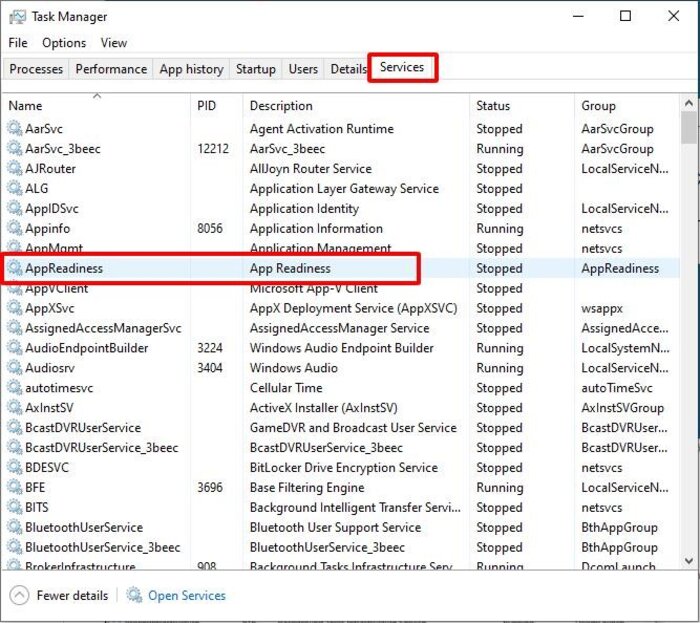Click the BcastDVRUserService_3beec gear icon

14,447
